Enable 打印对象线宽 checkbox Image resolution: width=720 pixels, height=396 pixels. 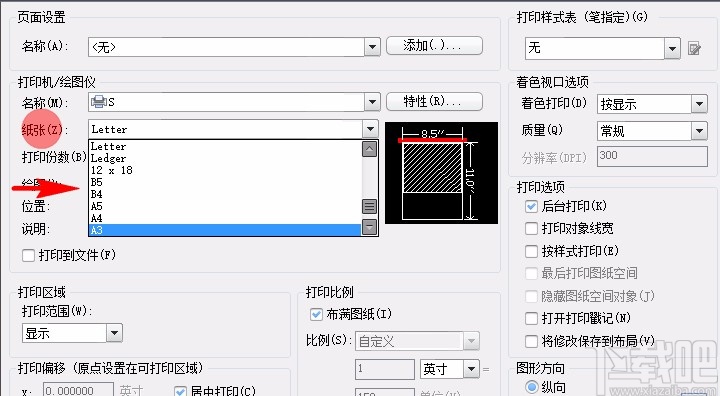tap(531, 228)
